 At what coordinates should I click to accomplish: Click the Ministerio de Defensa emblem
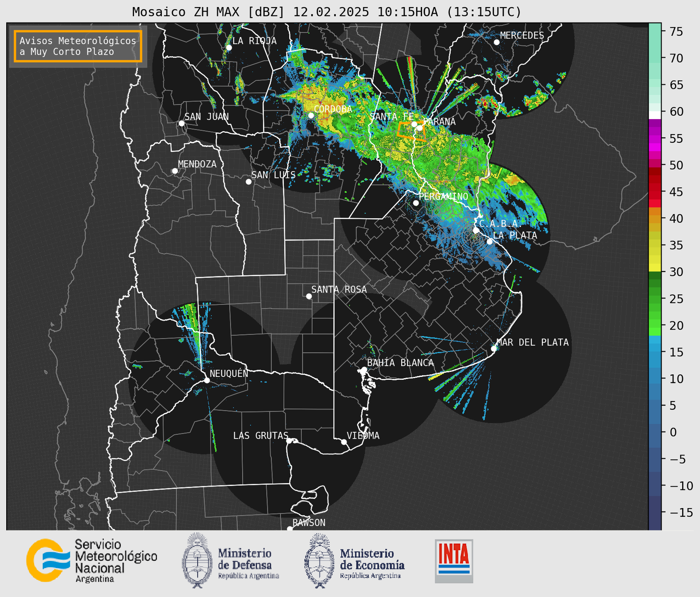point(197,560)
